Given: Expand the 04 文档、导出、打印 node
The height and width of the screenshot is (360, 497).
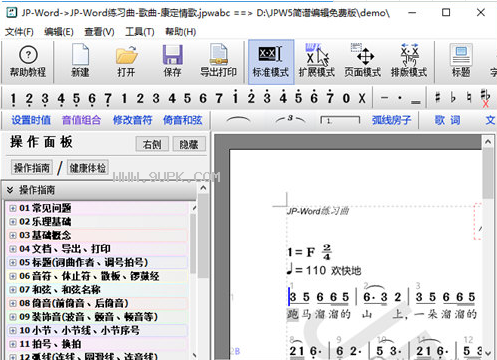Looking at the screenshot, I should 13,249.
